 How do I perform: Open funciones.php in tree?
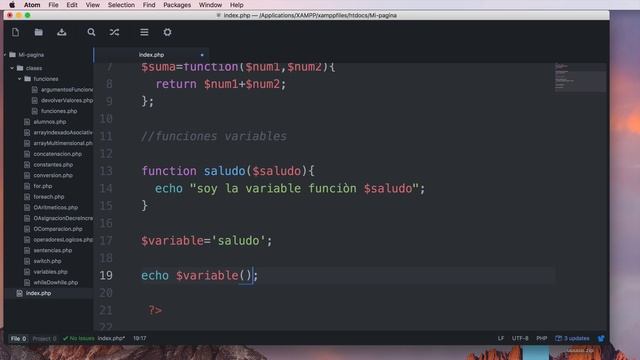(x=59, y=111)
